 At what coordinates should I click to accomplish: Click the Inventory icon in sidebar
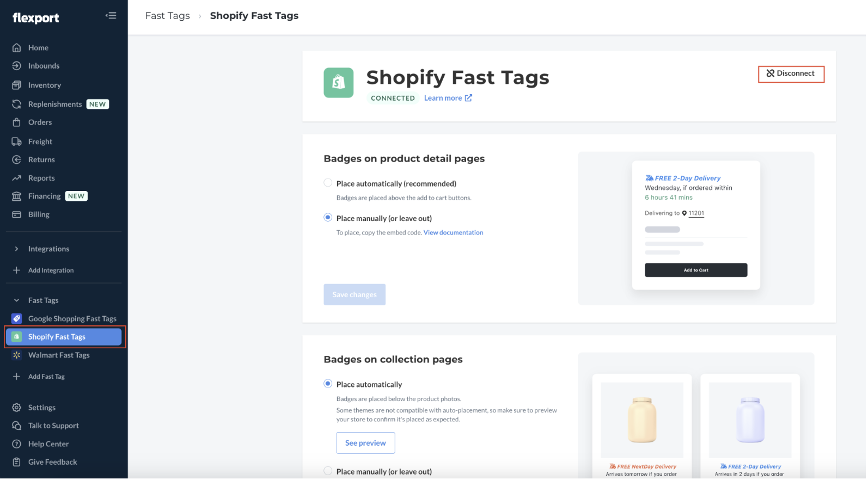(17, 85)
